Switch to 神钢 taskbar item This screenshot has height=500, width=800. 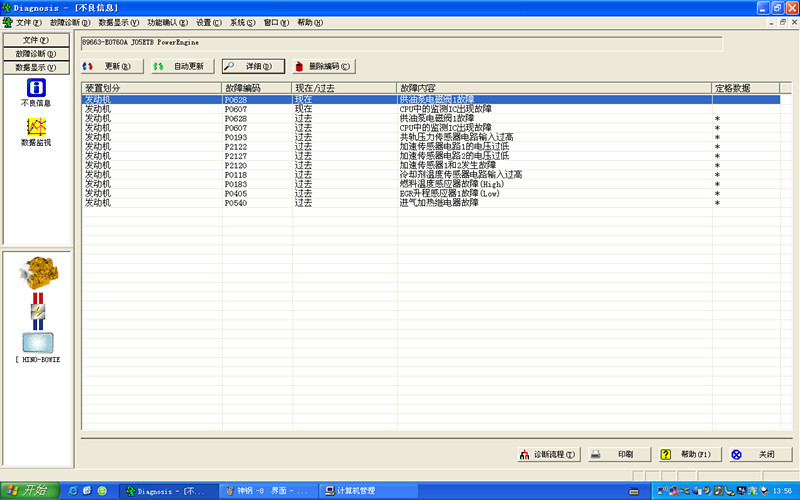tap(268, 491)
